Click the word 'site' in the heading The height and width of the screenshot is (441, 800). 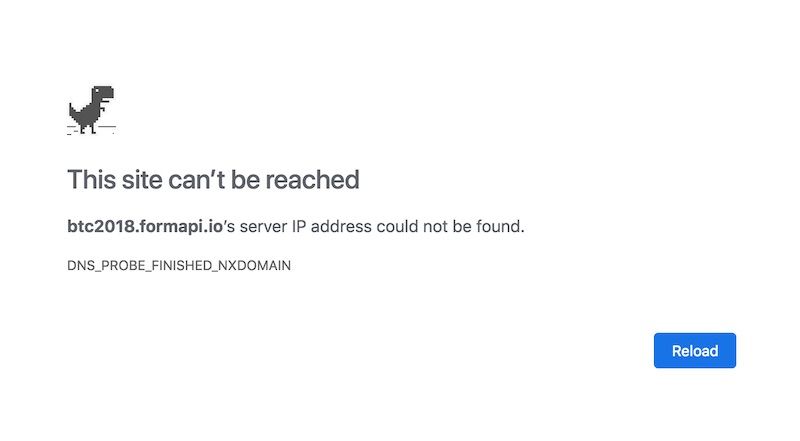pyautogui.click(x=142, y=180)
